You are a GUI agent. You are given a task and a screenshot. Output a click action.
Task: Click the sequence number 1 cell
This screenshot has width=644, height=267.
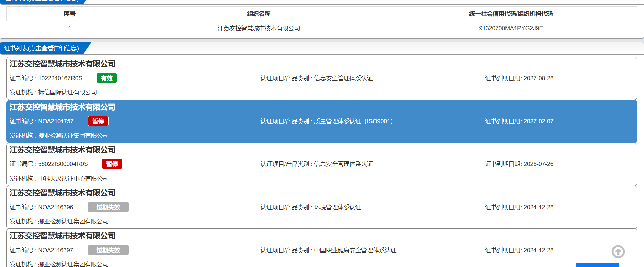pyautogui.click(x=69, y=28)
